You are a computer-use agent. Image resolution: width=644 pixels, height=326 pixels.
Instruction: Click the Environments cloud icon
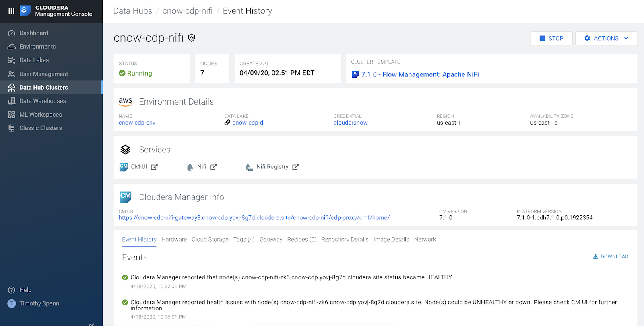point(12,47)
